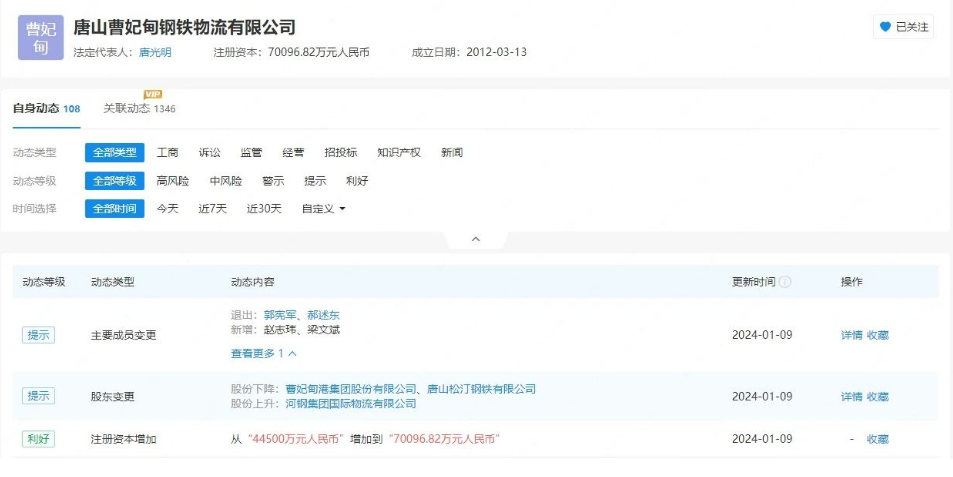Viewport: 953px width, 477px height.
Task: Filter dynamics by 知识产权
Action: click(x=399, y=153)
